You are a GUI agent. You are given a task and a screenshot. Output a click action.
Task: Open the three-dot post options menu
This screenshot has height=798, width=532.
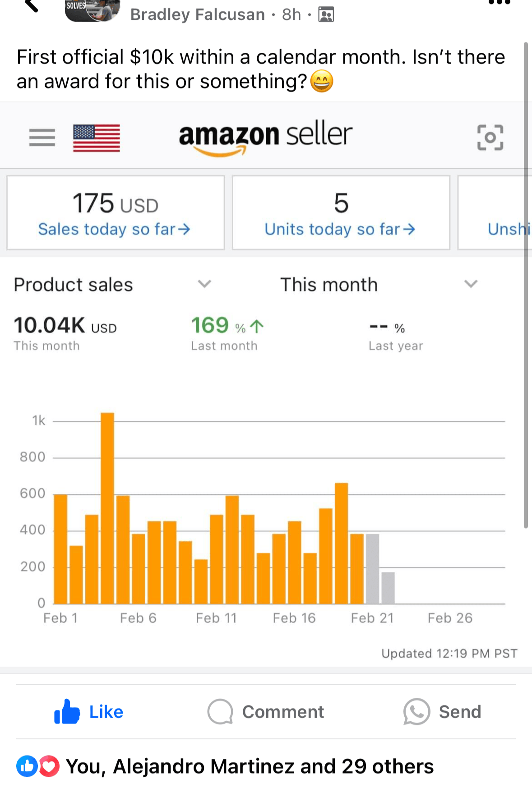click(x=499, y=3)
